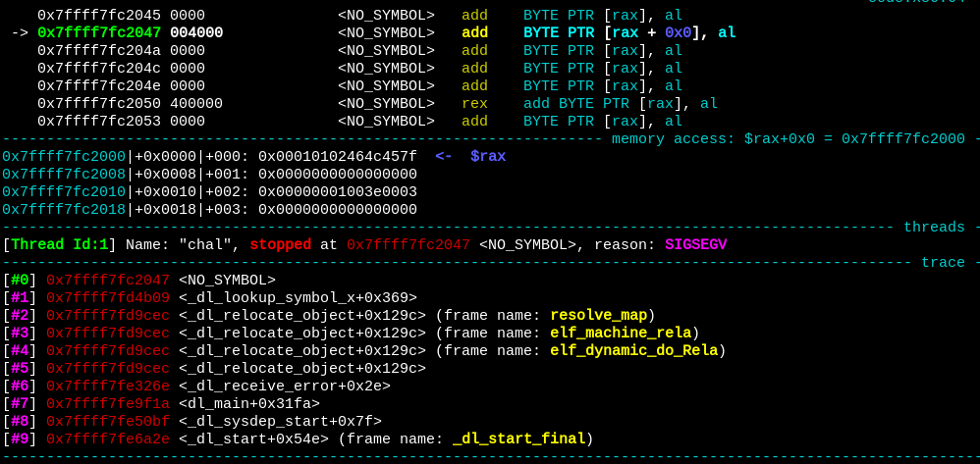The image size is (980, 464).
Task: Click the resolve_map frame name
Action: click(x=598, y=316)
